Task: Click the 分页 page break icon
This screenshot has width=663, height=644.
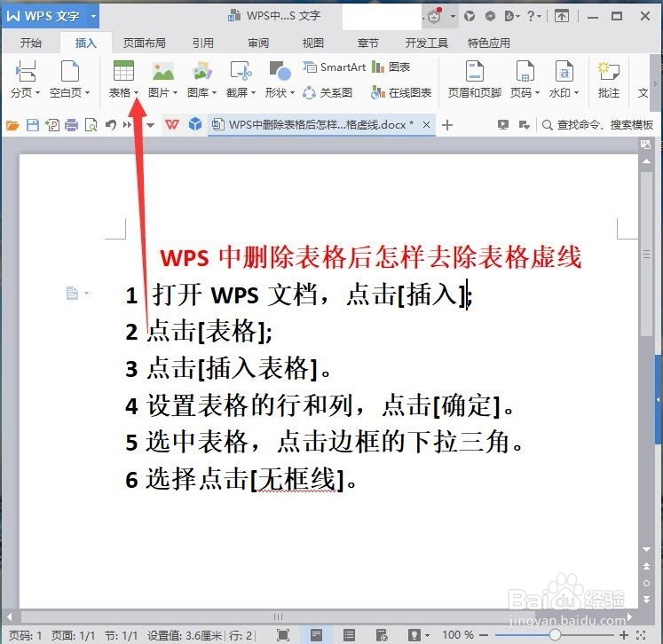Action: 26,71
